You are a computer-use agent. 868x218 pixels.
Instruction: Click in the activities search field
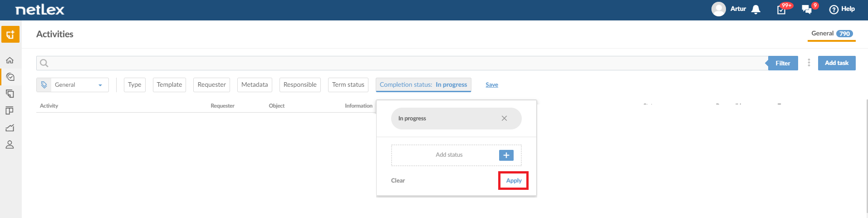click(x=402, y=63)
